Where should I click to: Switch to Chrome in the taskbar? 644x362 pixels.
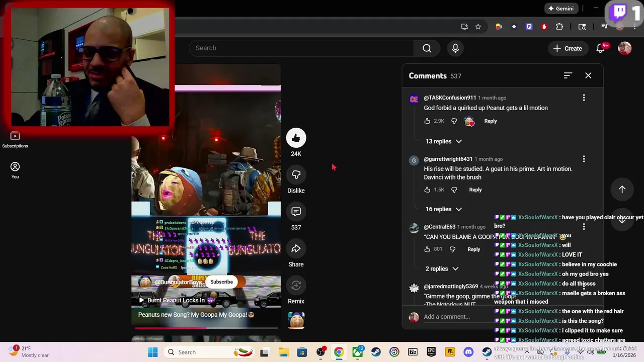click(x=339, y=352)
